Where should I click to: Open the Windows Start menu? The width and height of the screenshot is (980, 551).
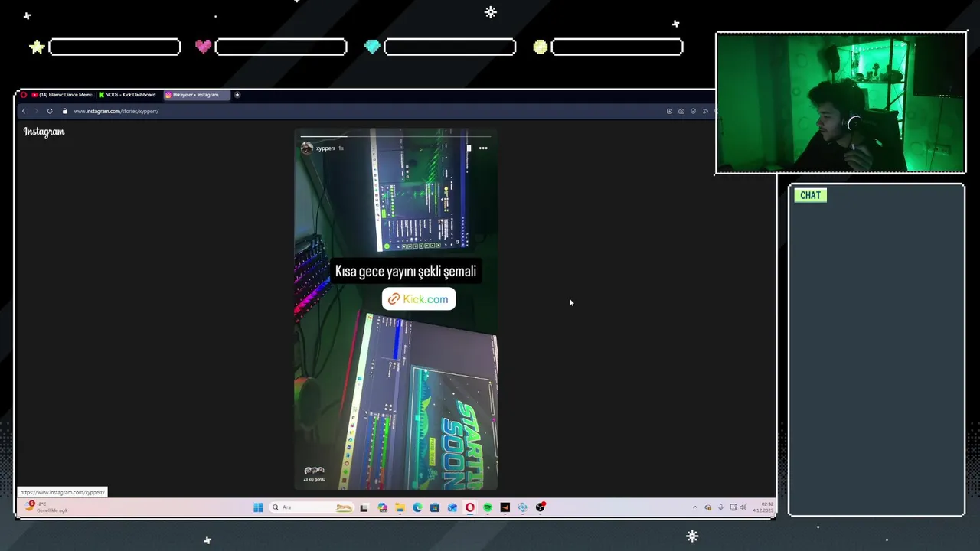pyautogui.click(x=258, y=507)
